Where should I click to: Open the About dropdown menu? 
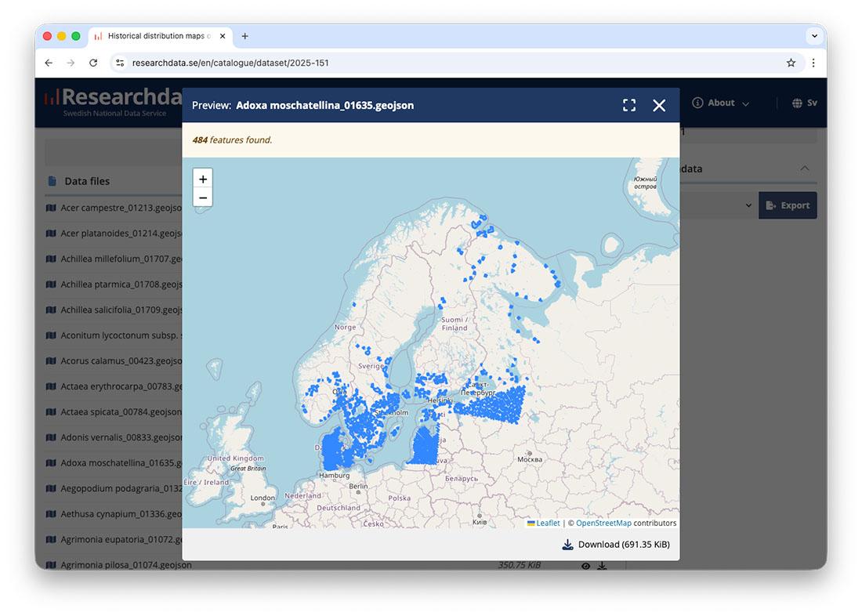[x=720, y=103]
